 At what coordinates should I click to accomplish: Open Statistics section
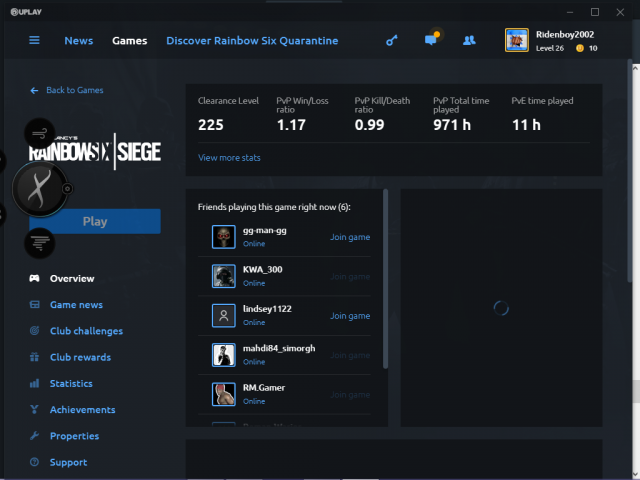click(71, 383)
